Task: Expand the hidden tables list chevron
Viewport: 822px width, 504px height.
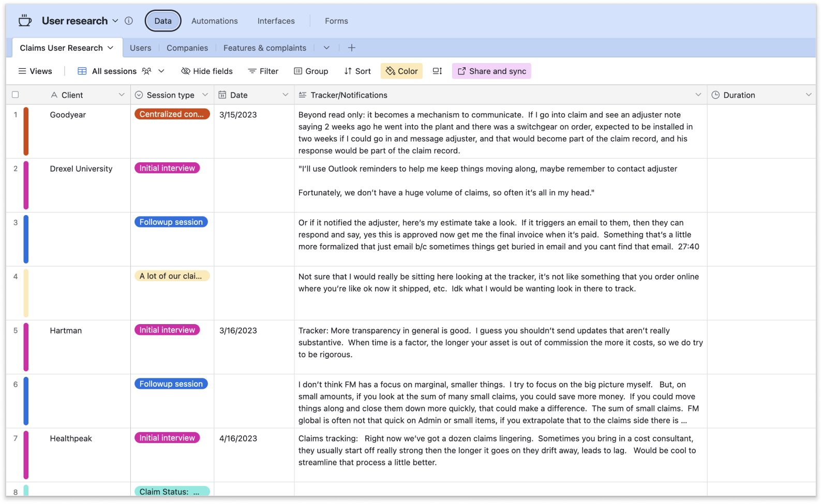Action: click(x=326, y=48)
